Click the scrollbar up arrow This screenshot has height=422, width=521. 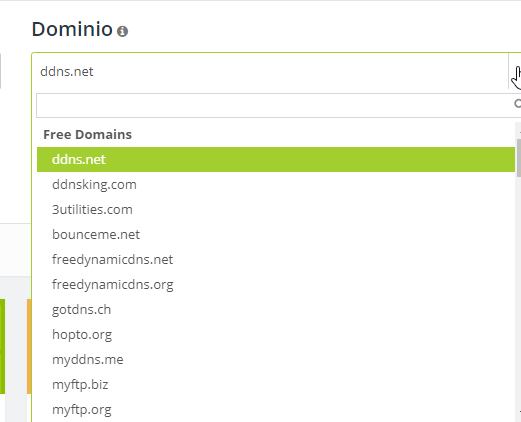(x=519, y=132)
